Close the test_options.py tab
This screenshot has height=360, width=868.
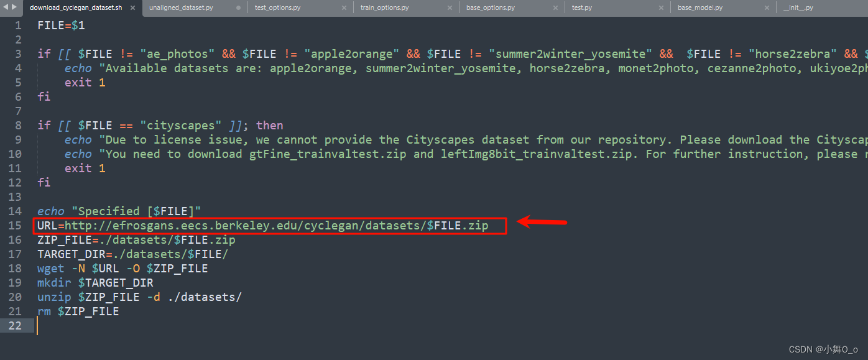pos(344,8)
